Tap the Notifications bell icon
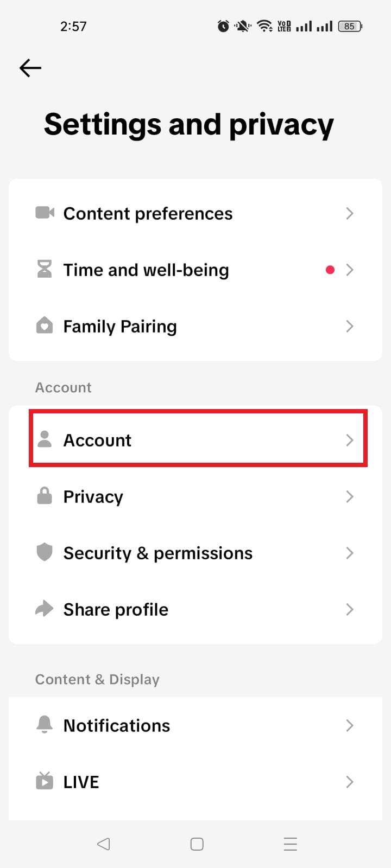The height and width of the screenshot is (868, 391). click(x=45, y=725)
